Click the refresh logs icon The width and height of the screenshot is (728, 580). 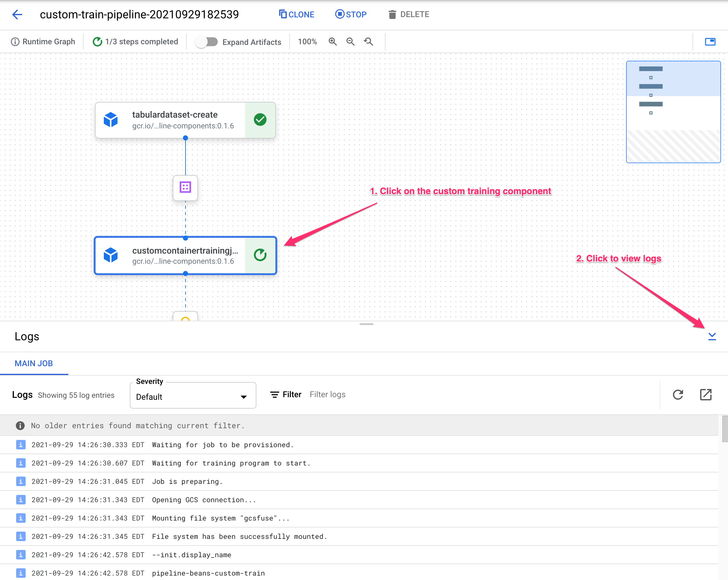[x=678, y=395]
